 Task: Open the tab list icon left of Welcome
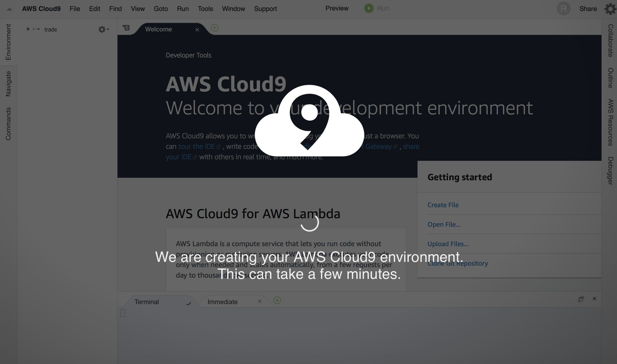[x=126, y=28]
